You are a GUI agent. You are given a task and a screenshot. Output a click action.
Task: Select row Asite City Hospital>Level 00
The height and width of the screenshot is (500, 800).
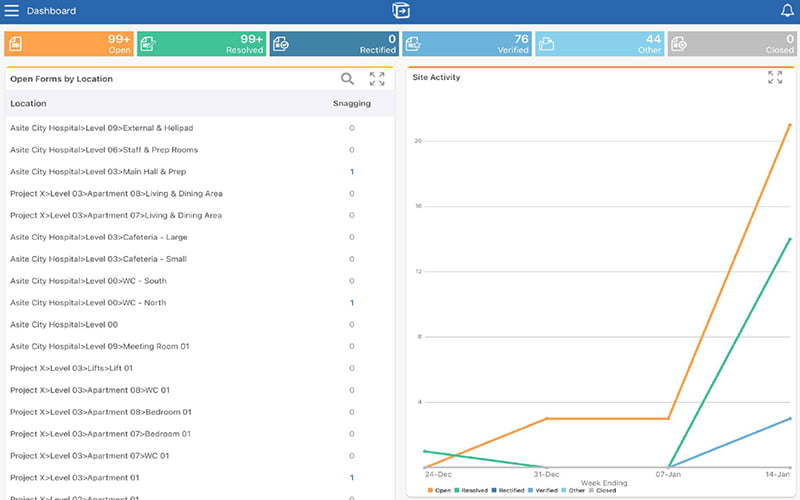(x=199, y=324)
